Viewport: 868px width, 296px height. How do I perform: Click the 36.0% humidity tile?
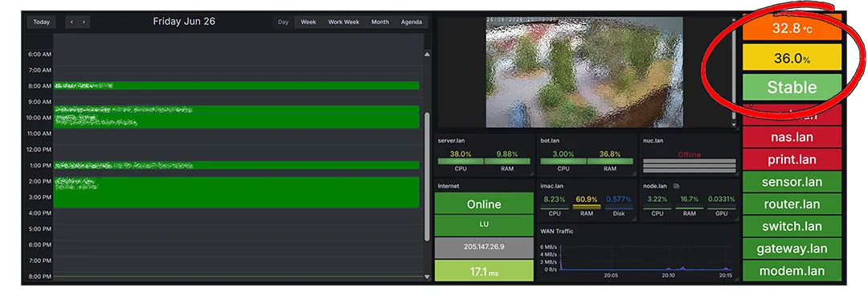click(792, 58)
